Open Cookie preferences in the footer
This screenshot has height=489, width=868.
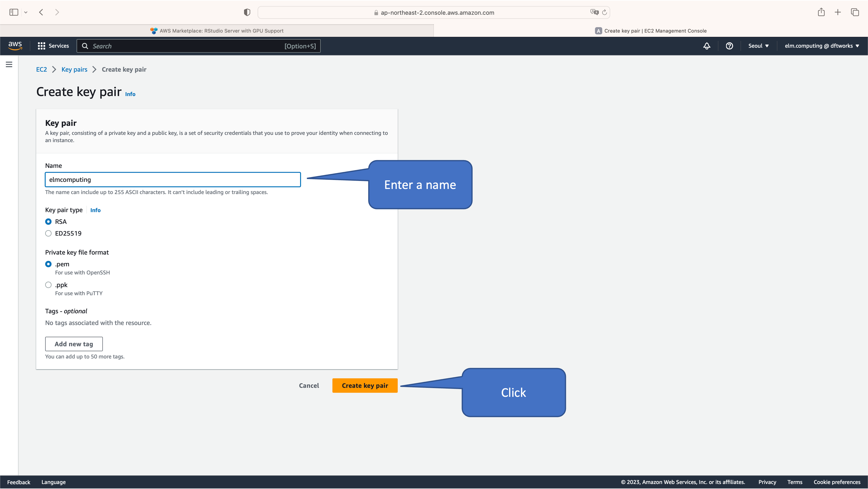coord(837,482)
